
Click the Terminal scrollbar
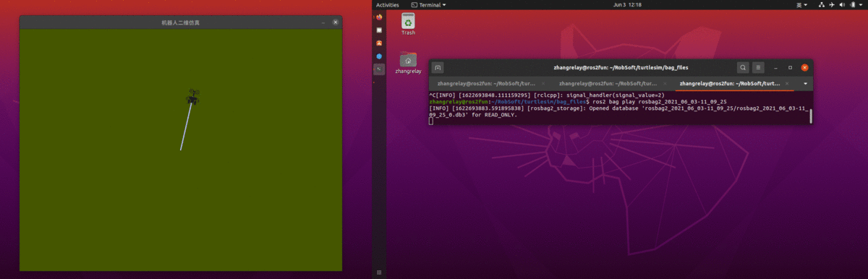click(810, 116)
